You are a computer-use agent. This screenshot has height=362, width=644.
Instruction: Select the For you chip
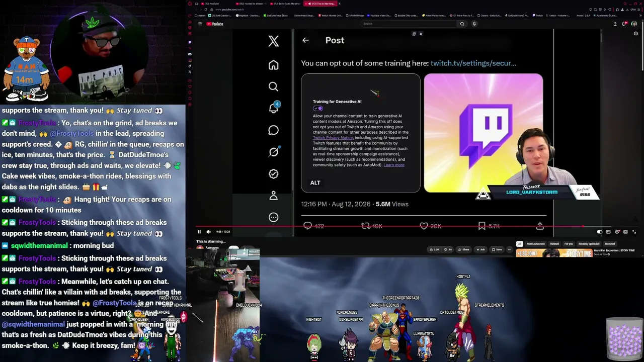coord(569,244)
